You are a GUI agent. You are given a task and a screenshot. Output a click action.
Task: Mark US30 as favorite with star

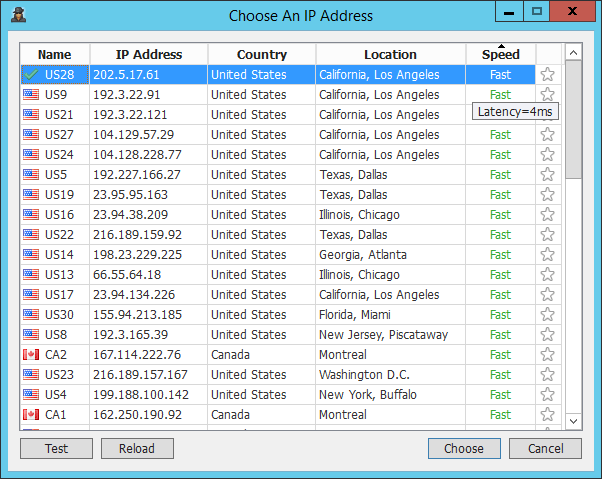click(547, 314)
